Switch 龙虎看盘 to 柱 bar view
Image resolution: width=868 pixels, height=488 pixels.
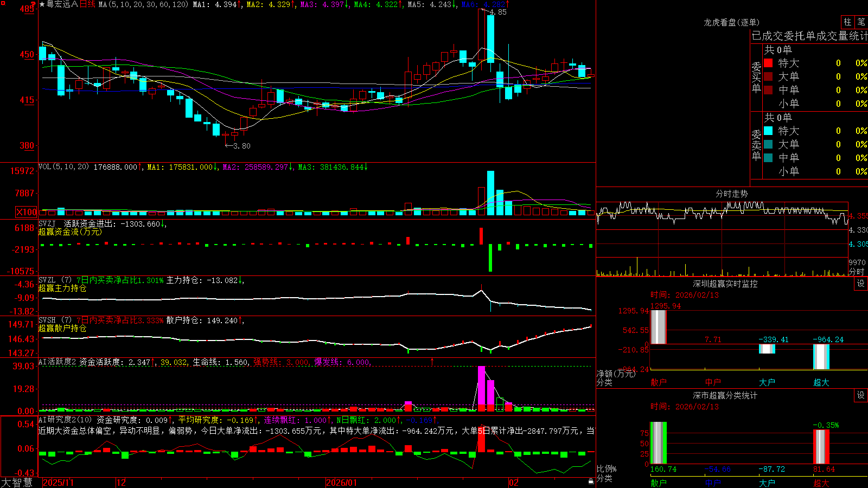(x=847, y=22)
